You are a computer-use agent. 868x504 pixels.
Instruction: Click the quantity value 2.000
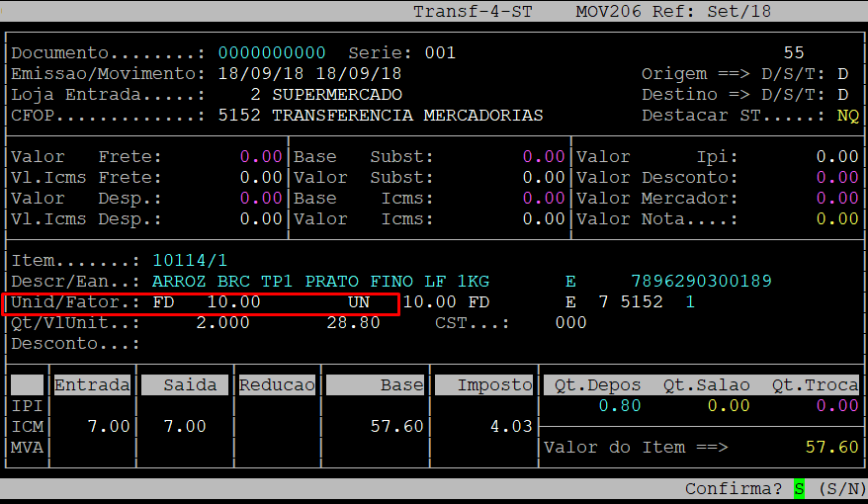click(x=222, y=323)
